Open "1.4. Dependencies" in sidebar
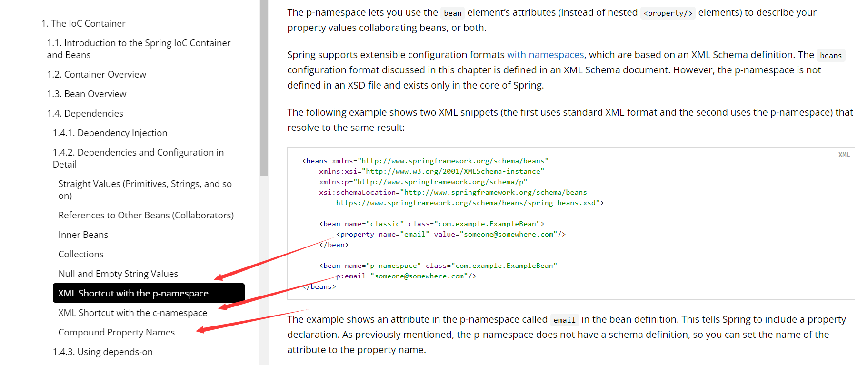This screenshot has width=868, height=365. (85, 113)
